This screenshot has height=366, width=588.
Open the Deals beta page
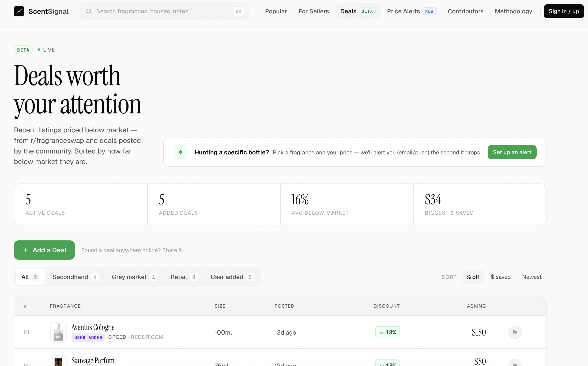click(x=358, y=11)
